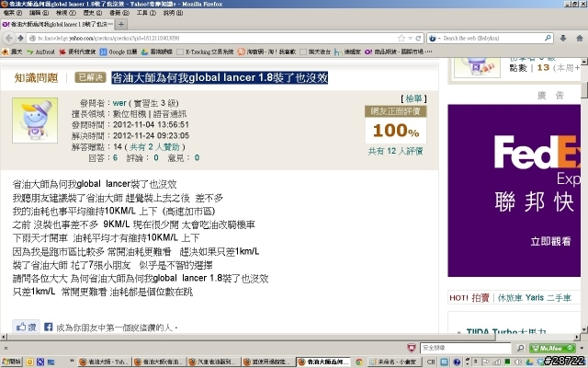Reload the page with the refresh icon
This screenshot has height=368, width=588.
[x=418, y=38]
